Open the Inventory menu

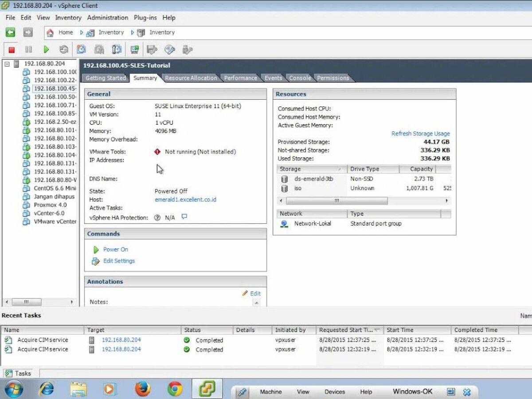pyautogui.click(x=68, y=18)
